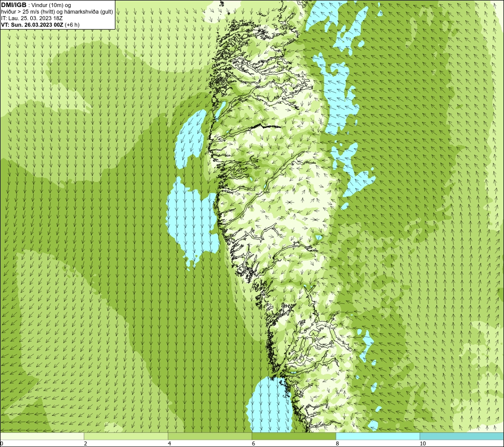Screen dimensions: 504x447
Task: Click the 'IT: Lau. 25. 03. 2023 18Z' line
Action: click(31, 18)
